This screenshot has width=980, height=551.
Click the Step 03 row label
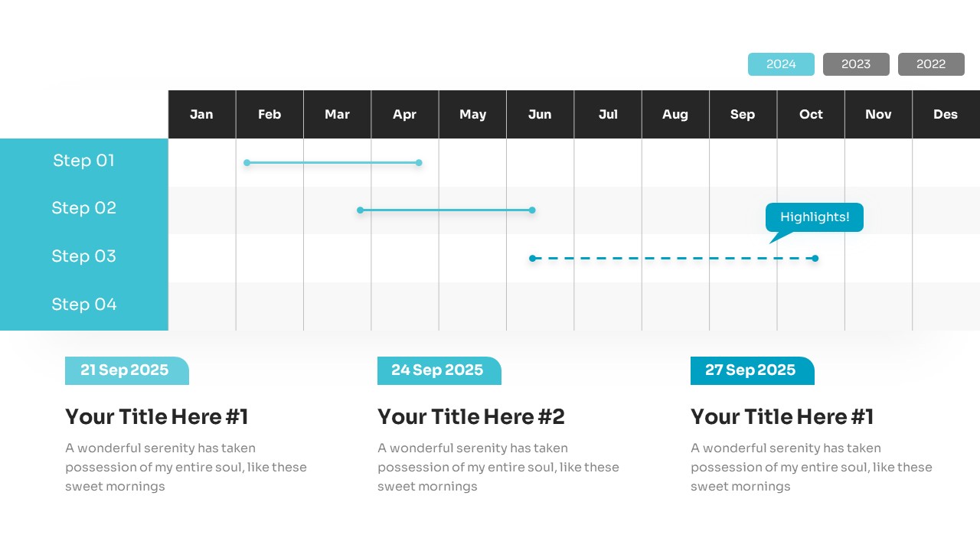(83, 256)
